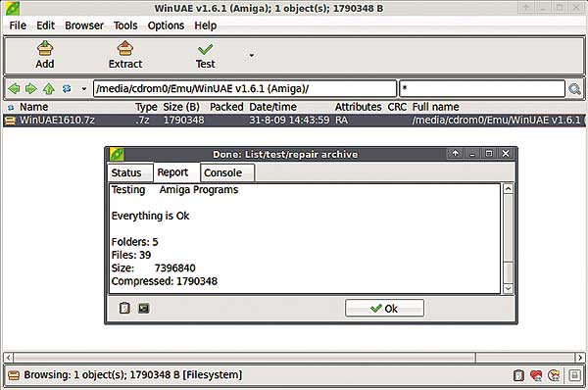The height and width of the screenshot is (390, 588).
Task: Sort by the Date/time column header
Action: (273, 107)
